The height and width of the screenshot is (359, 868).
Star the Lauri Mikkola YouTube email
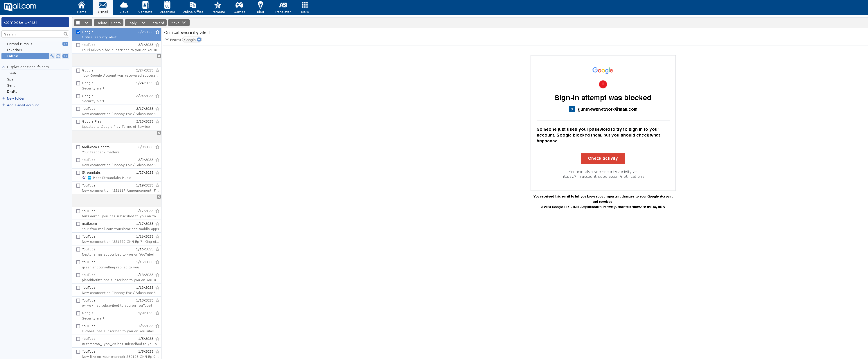tap(157, 44)
